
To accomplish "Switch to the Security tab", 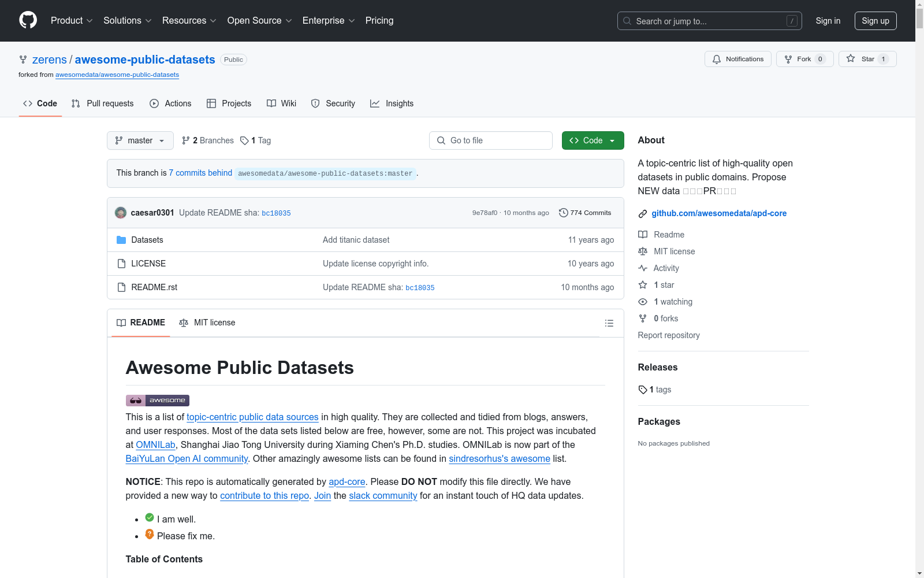I will pos(333,103).
